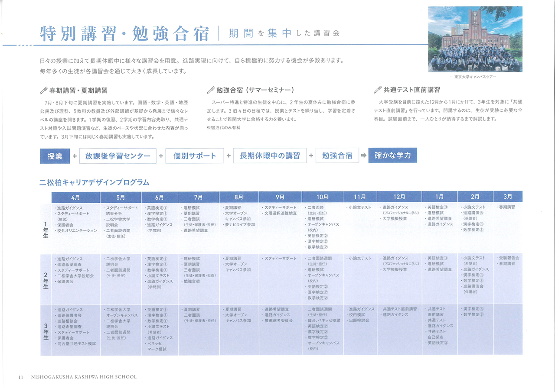Click the pencil icon beside 共通テスト直前講習 heading

point(378,90)
